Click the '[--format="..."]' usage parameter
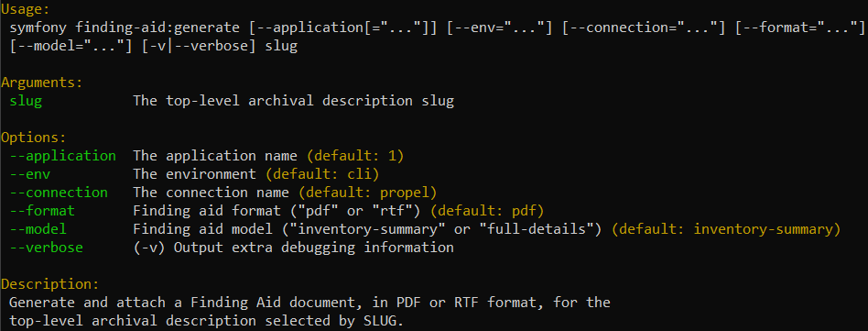 [799, 28]
